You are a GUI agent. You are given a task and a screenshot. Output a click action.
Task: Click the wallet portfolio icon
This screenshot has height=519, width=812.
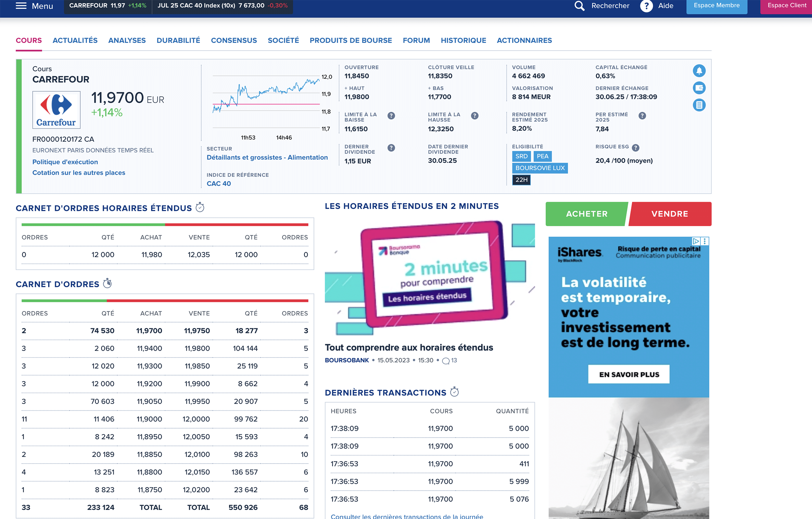699,88
